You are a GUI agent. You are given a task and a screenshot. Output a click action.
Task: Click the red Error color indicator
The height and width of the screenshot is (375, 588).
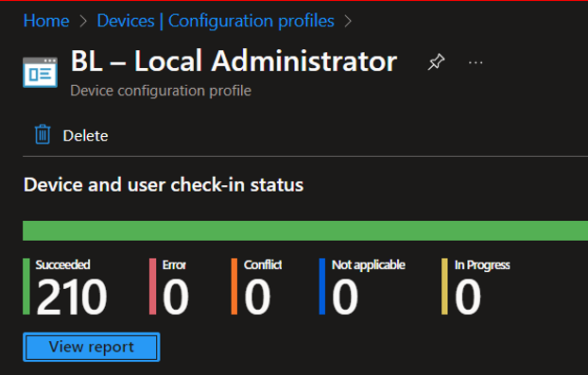[152, 286]
